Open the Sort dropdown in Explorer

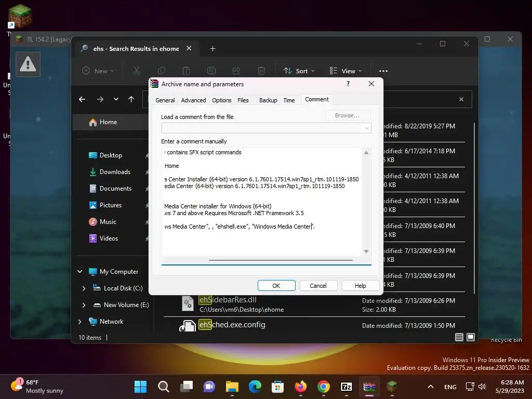click(x=299, y=71)
